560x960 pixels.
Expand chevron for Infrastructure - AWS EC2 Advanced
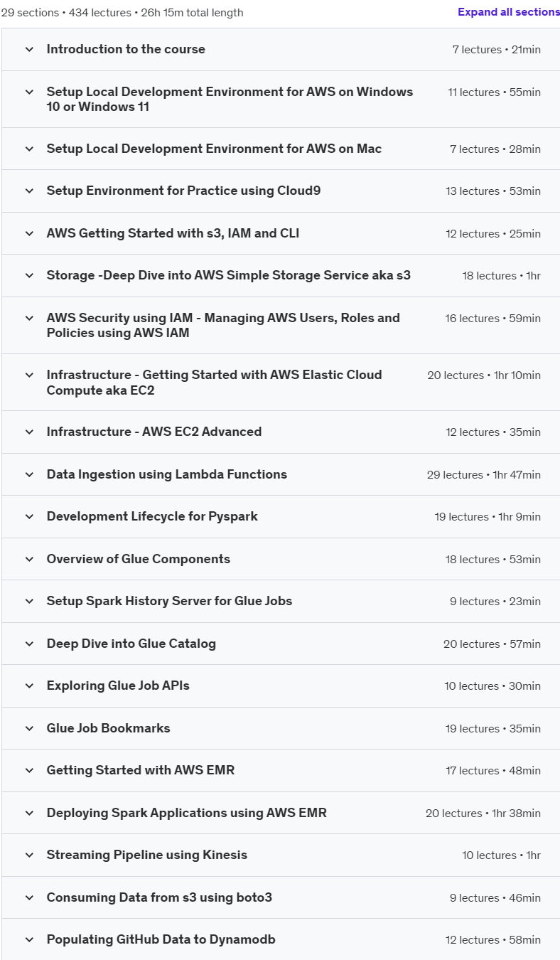[x=29, y=432]
